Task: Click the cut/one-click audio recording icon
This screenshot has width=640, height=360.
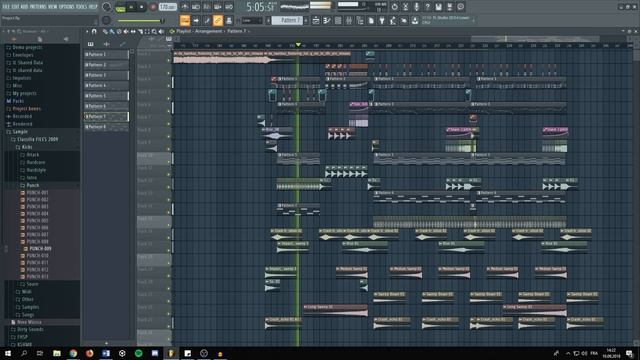Action: click(x=405, y=7)
